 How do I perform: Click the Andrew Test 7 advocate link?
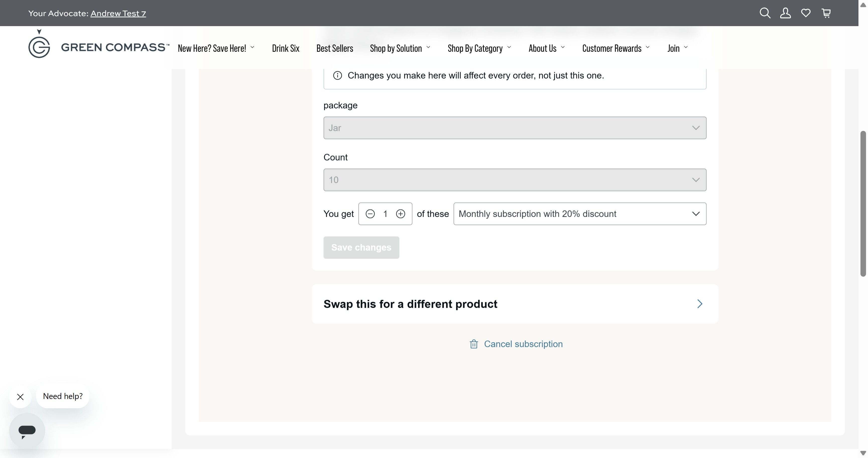point(118,14)
